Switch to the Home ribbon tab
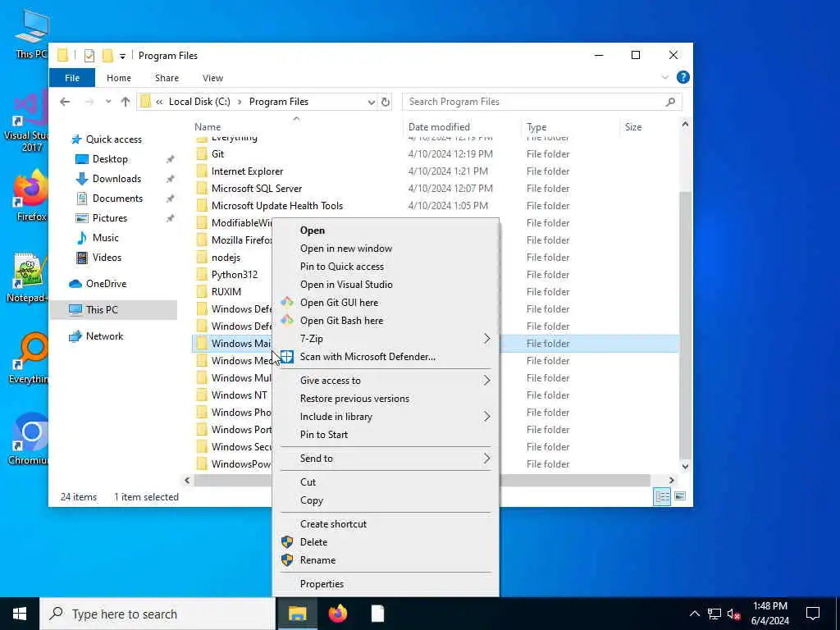Screen dimensions: 840x630 coord(118,78)
